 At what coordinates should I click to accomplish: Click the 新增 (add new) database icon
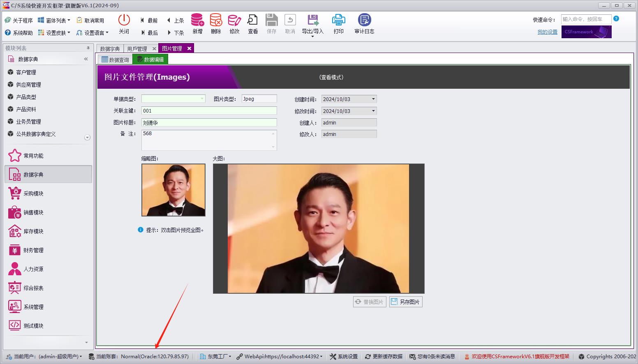pos(197,20)
